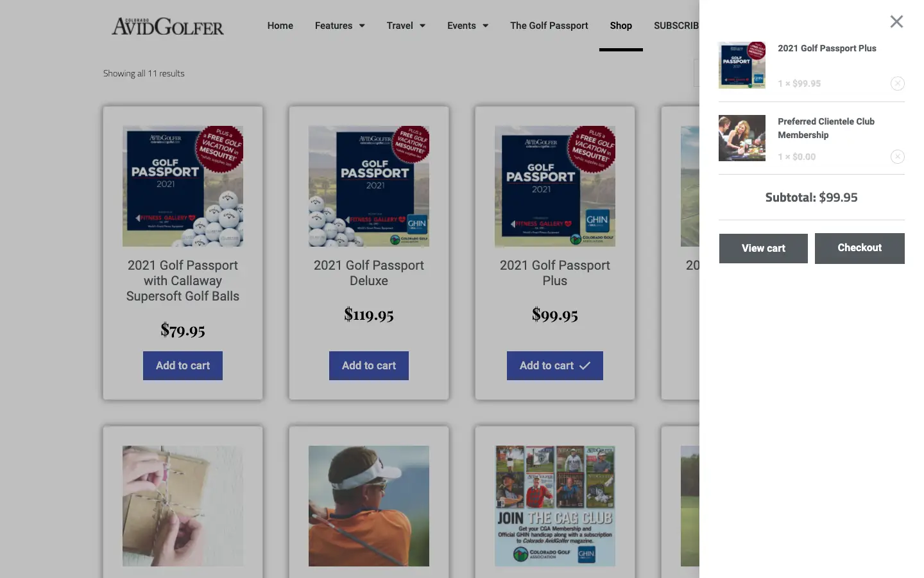Open the Preferred Clientele Club Membership thumbnail
This screenshot has width=924, height=578.
pyautogui.click(x=742, y=138)
